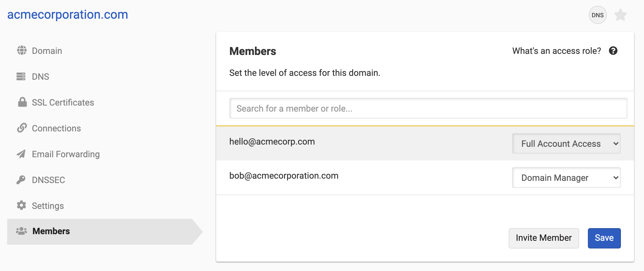
Task: Open the SSL Certificates section
Action: [x=63, y=103]
